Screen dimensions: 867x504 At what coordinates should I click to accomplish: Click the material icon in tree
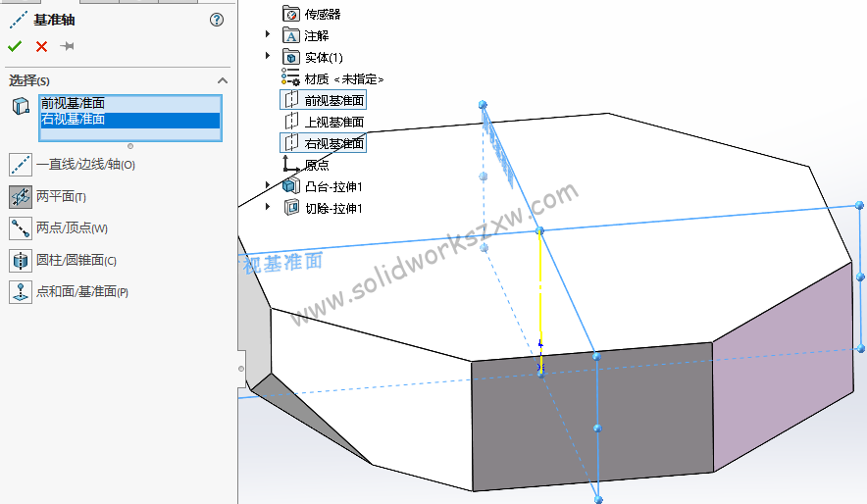click(290, 76)
